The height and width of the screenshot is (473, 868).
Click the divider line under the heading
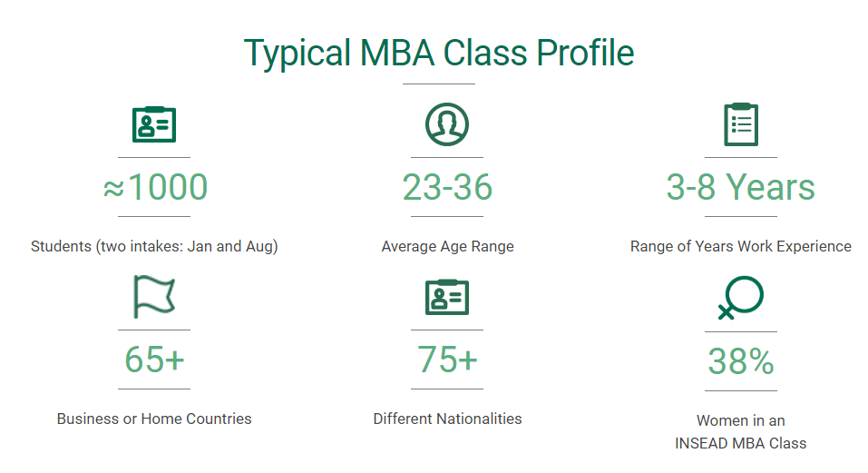pos(439,84)
